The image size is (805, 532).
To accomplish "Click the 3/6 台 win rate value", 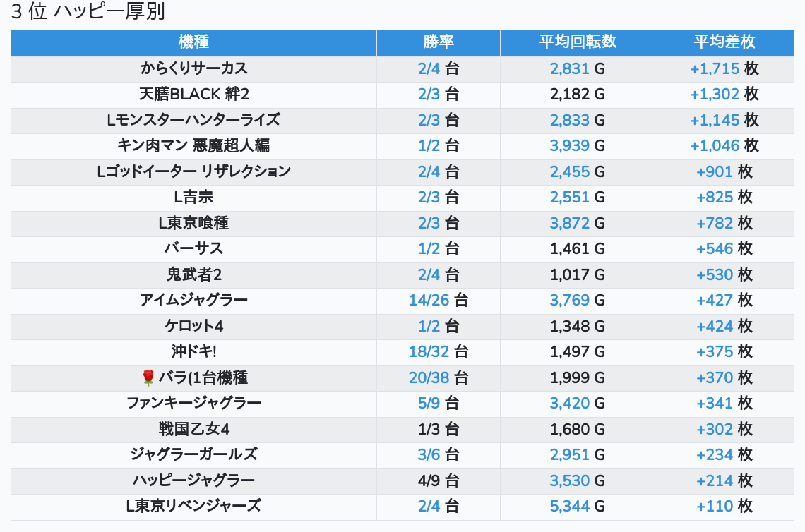I will point(439,454).
